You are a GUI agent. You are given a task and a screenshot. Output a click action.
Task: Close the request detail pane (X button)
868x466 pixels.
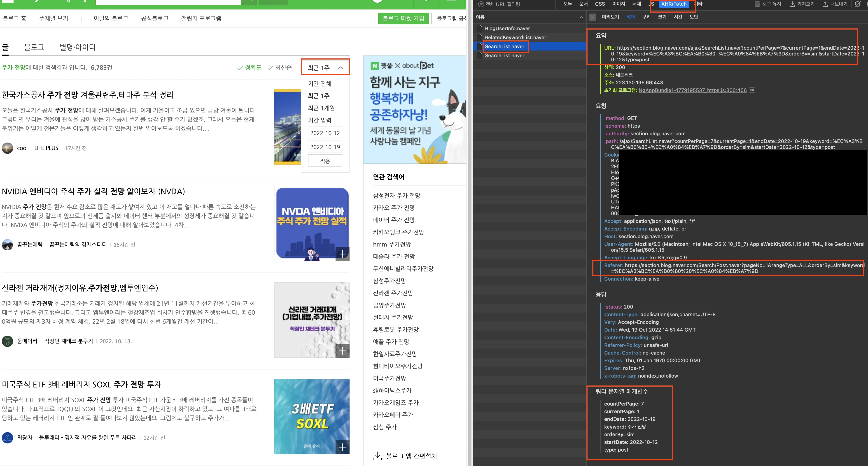point(592,17)
